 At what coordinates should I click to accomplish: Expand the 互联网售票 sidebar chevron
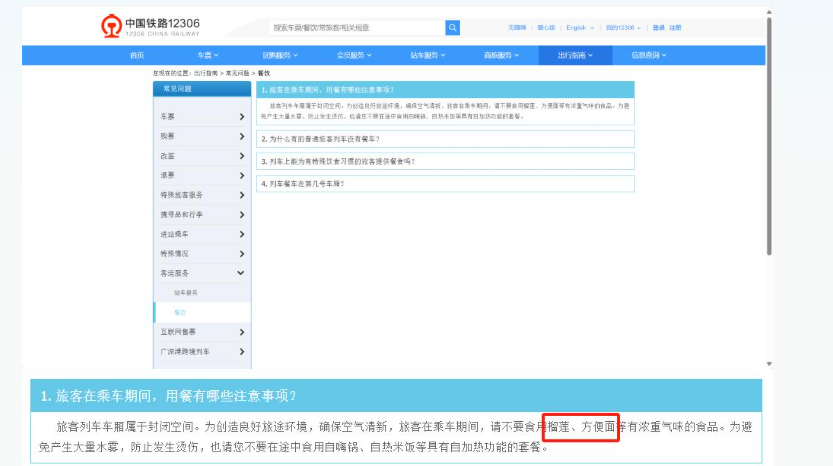click(241, 332)
